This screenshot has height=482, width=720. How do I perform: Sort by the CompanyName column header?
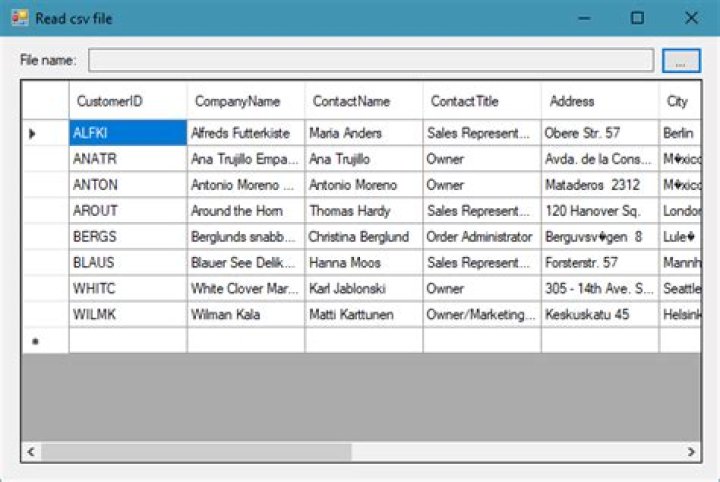click(246, 101)
